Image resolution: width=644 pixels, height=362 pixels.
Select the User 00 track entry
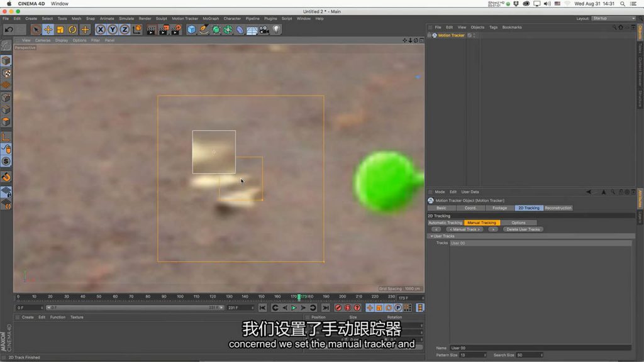click(x=540, y=243)
